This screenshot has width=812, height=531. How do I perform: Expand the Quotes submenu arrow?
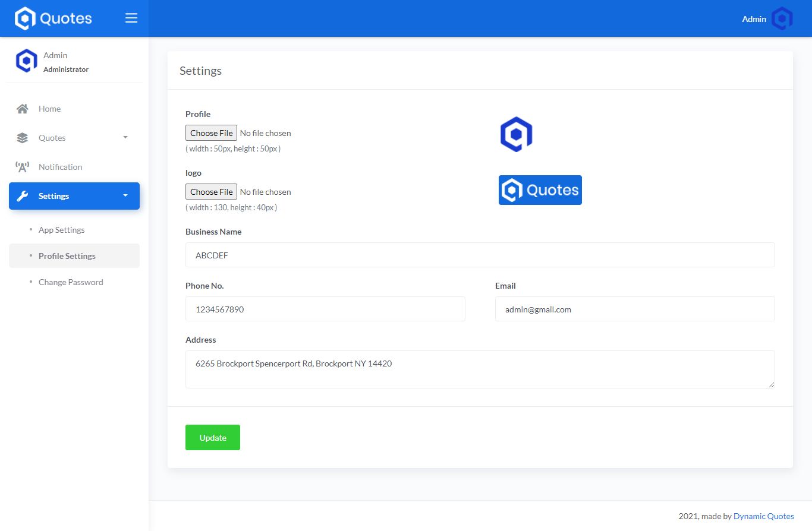pos(125,138)
